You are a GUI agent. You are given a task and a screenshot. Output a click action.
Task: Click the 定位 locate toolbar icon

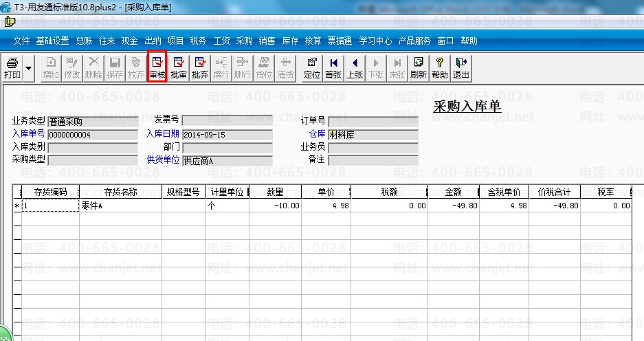[x=312, y=68]
